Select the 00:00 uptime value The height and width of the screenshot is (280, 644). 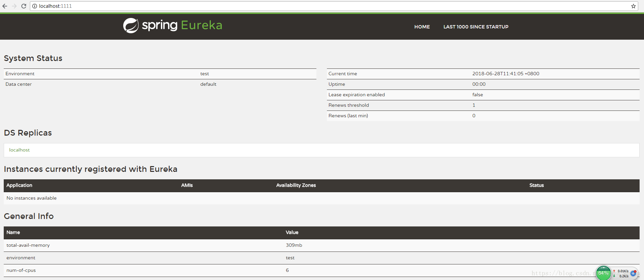pyautogui.click(x=479, y=84)
